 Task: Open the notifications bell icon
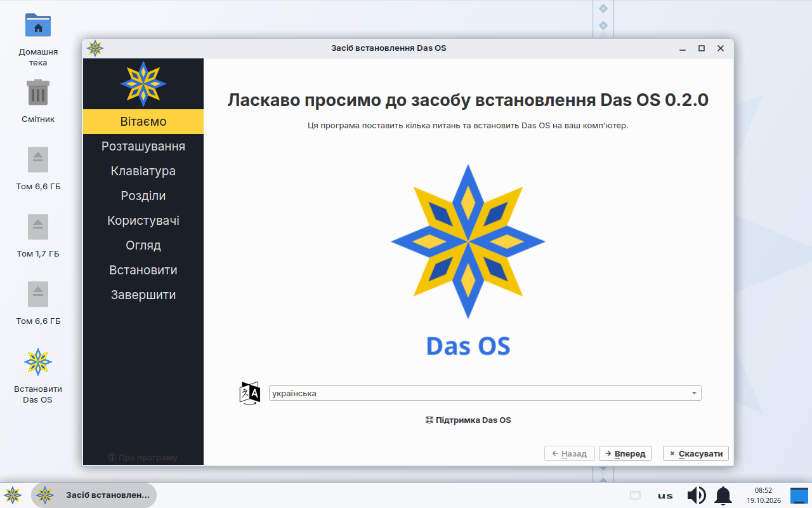(723, 495)
